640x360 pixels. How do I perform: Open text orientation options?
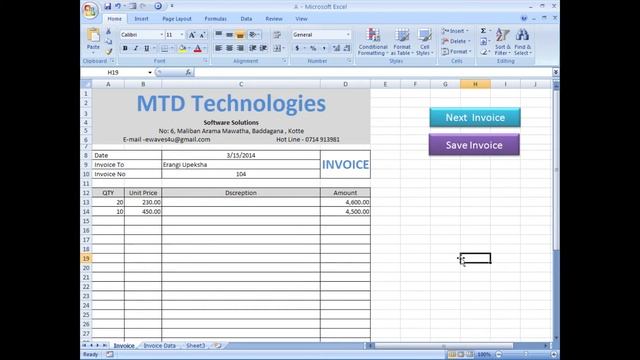[x=253, y=35]
